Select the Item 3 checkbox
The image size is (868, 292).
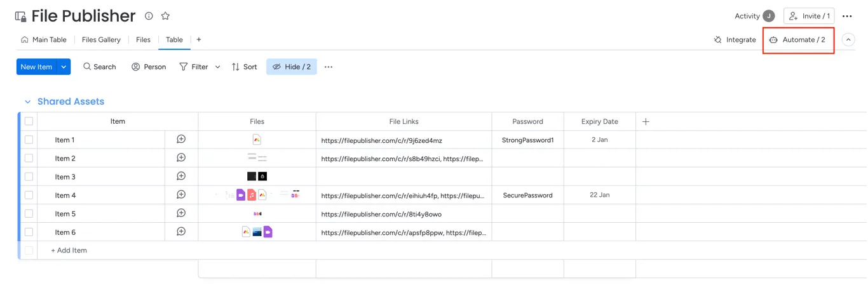point(29,176)
